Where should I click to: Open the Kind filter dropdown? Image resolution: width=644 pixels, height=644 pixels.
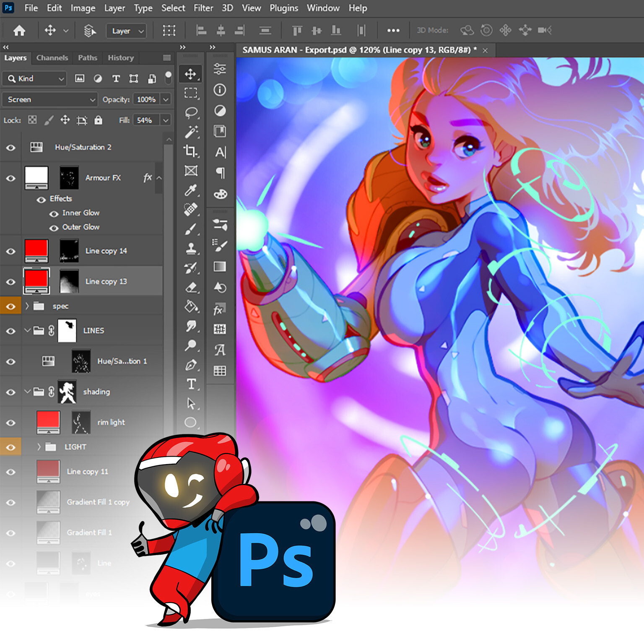point(34,78)
